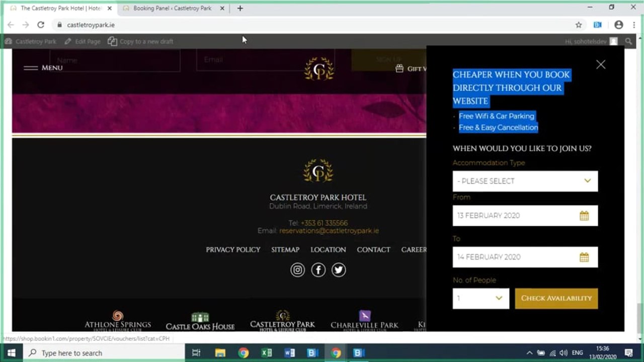The image size is (644, 362).
Task: Click the Castle Oaks House logo
Action: pos(200,322)
